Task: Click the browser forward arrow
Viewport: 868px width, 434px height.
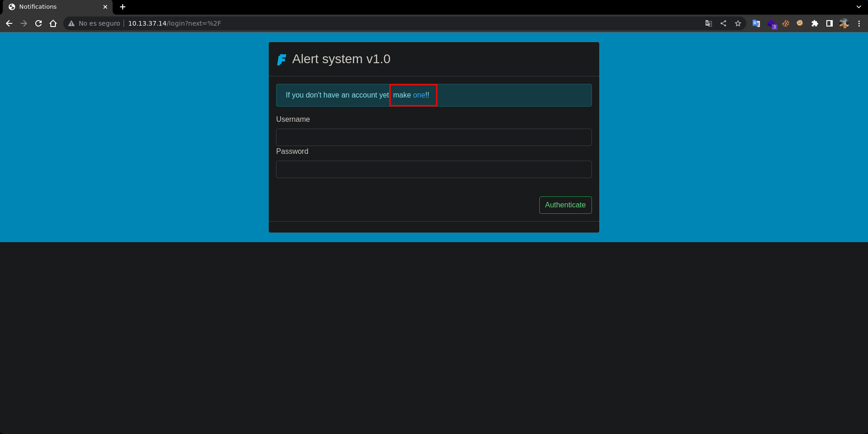Action: [x=24, y=23]
